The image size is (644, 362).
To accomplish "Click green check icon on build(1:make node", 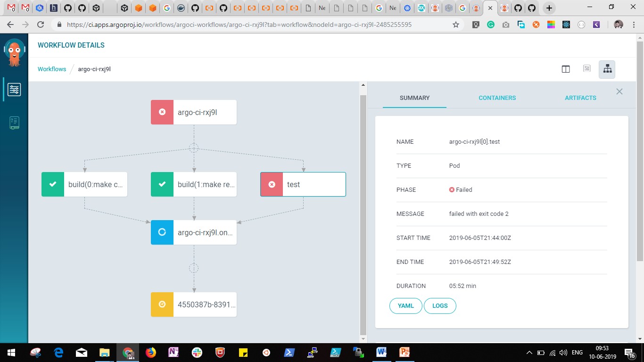I will click(x=162, y=184).
